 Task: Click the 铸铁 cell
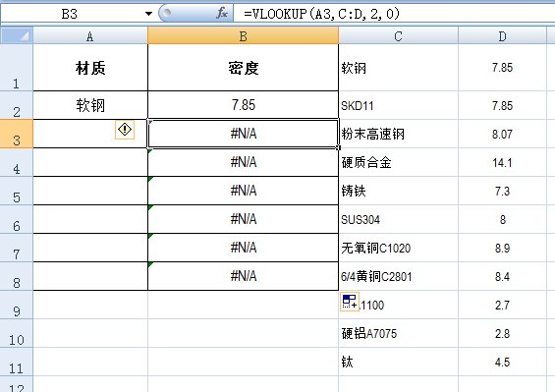coord(398,191)
